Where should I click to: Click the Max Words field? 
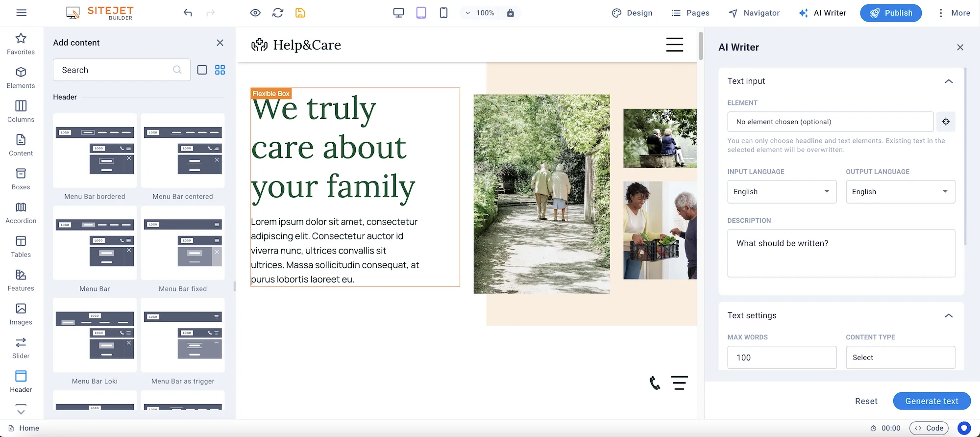tap(782, 358)
